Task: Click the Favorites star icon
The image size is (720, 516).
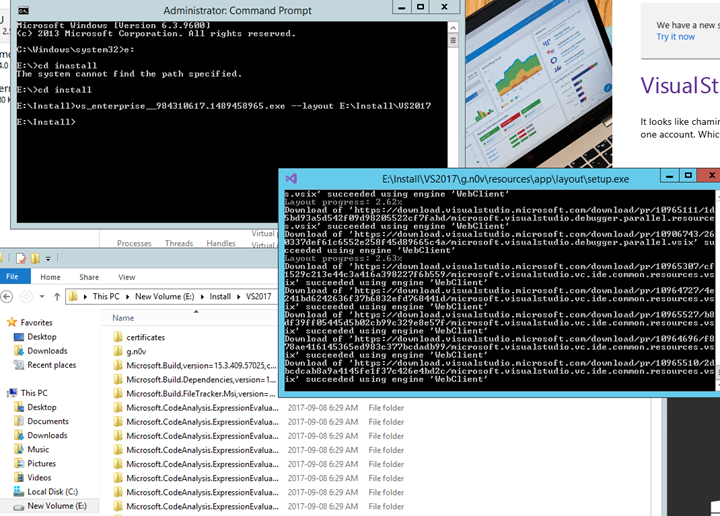Action: 12,322
